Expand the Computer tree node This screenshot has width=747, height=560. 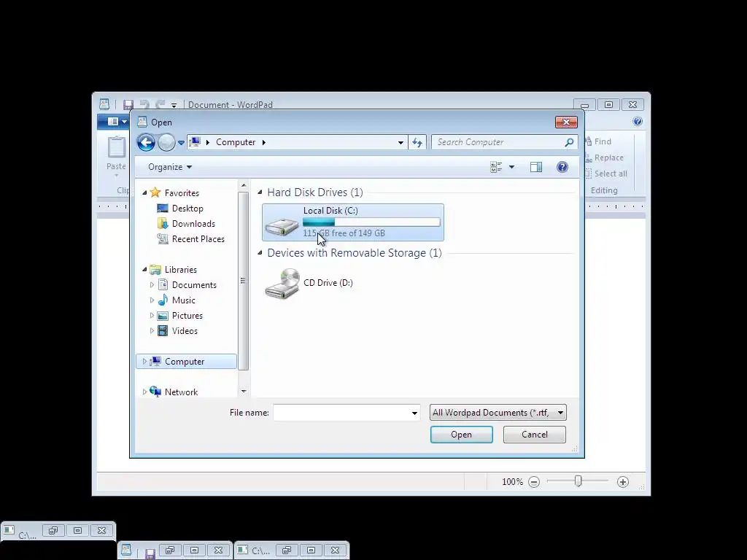coord(144,362)
